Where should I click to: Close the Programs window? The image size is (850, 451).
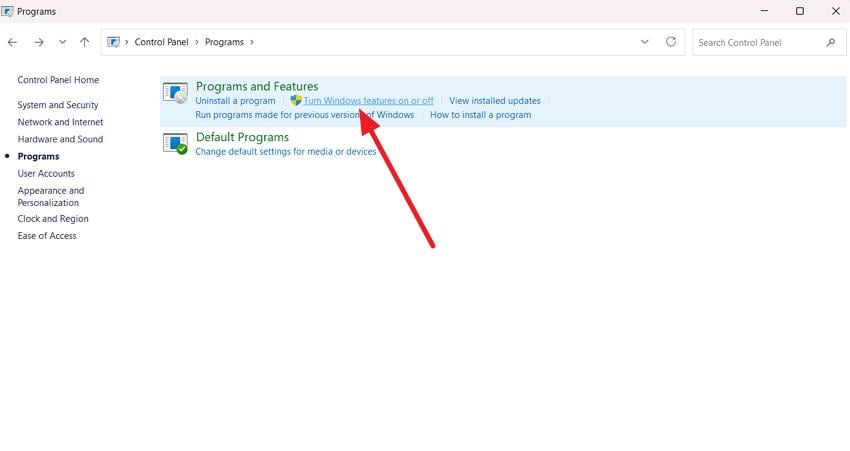coord(835,11)
